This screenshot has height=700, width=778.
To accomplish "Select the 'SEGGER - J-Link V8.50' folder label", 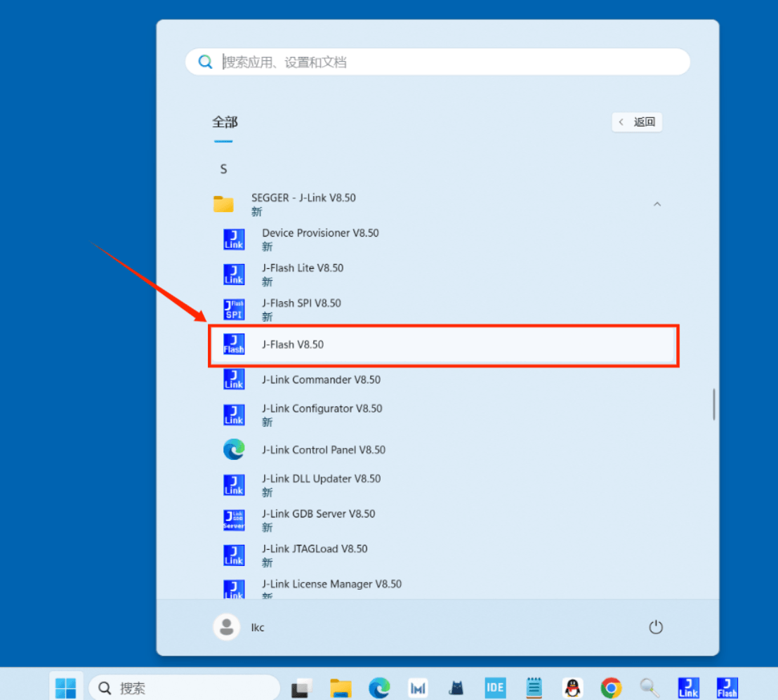I will click(x=303, y=198).
